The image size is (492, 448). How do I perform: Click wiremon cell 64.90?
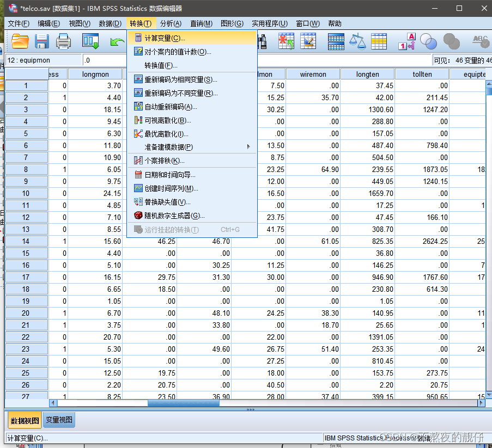(x=313, y=170)
